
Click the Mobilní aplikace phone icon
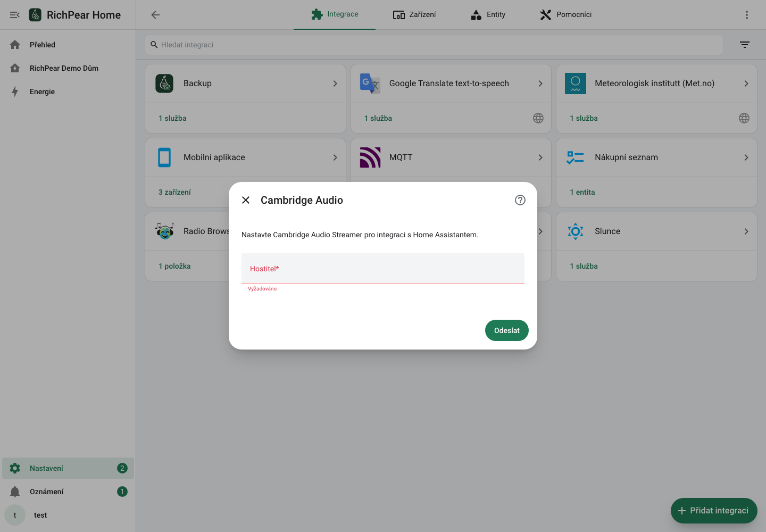click(164, 157)
